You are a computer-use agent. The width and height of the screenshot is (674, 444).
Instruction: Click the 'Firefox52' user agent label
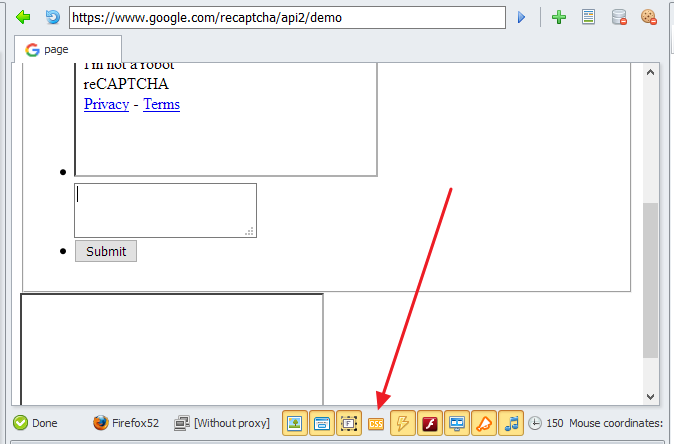135,423
